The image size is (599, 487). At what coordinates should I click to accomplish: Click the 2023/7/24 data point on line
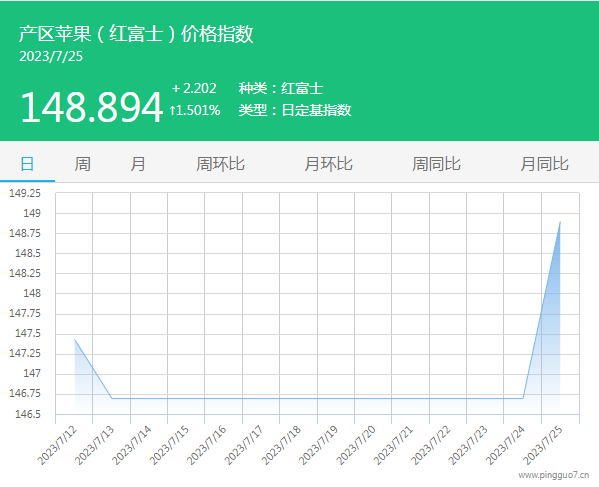523,398
